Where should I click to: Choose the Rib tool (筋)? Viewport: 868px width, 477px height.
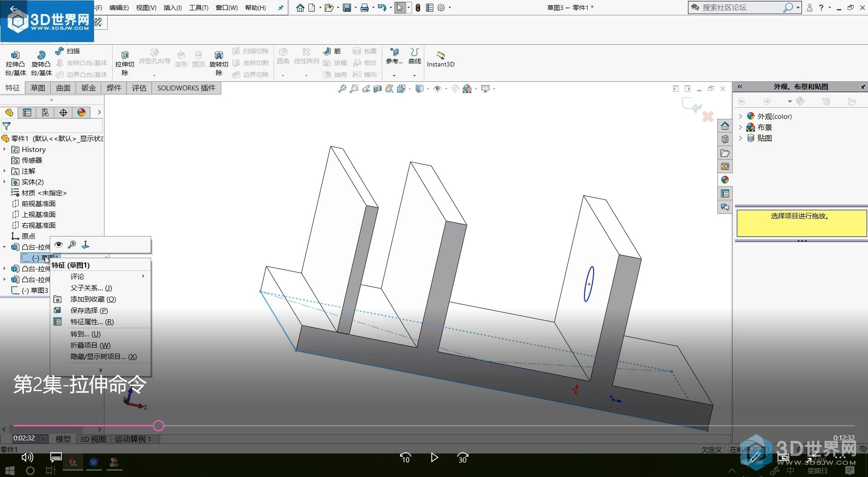pos(332,51)
